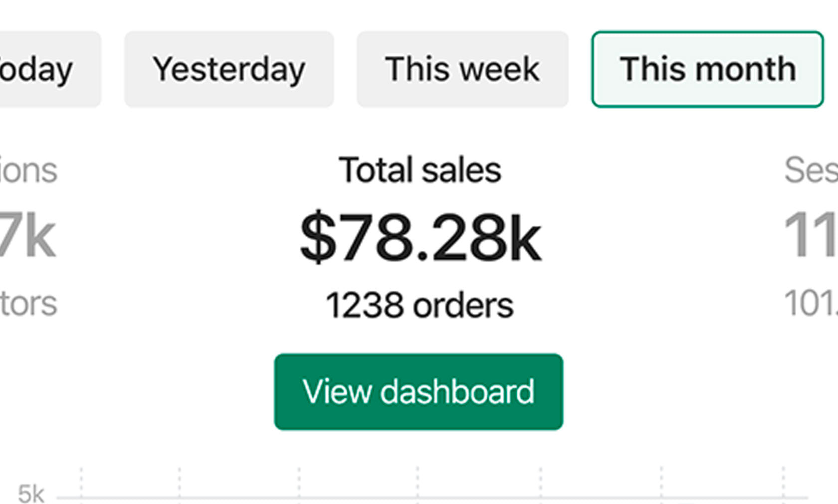Click the rightmost dashed chart gridline

[x=783, y=481]
